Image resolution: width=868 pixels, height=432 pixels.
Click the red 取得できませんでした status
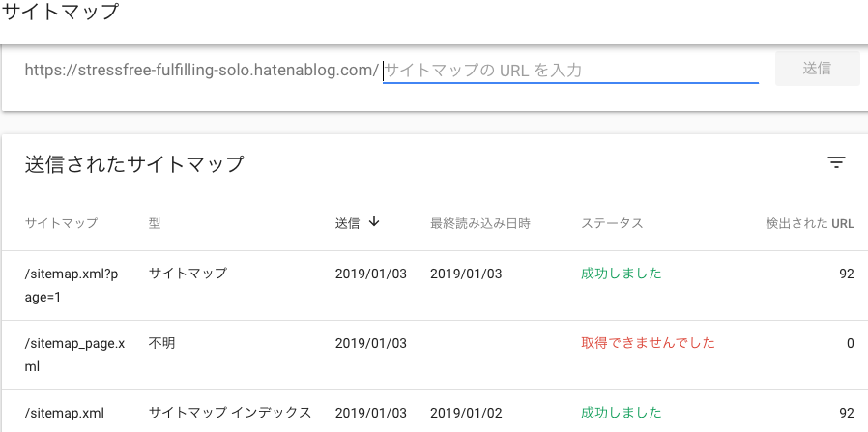tap(648, 343)
